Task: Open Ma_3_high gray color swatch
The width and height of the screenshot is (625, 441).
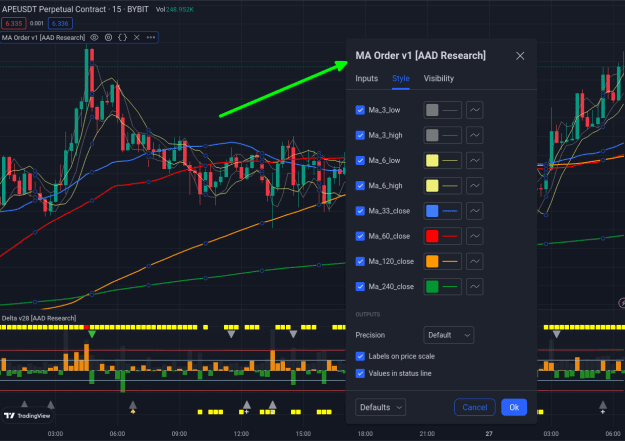Action: 432,135
